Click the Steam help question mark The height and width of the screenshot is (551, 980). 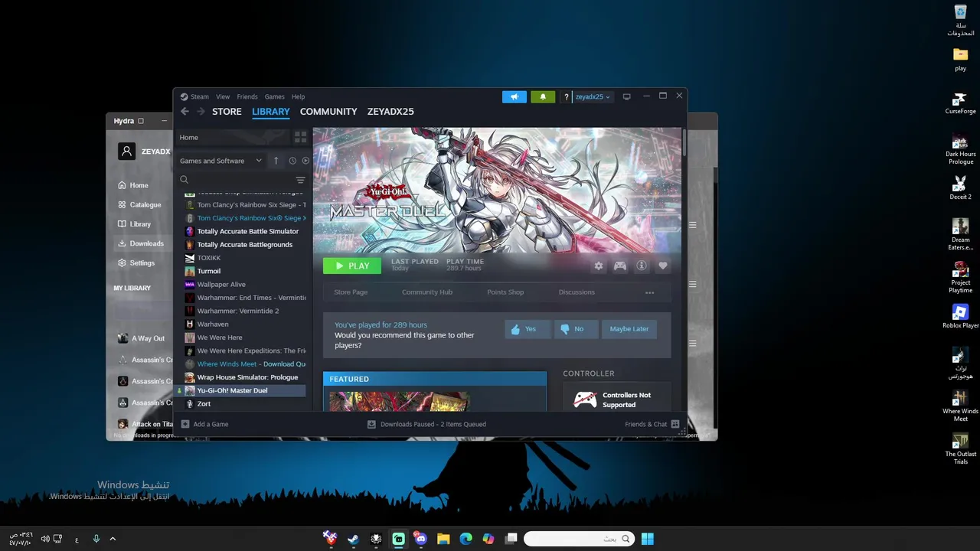pyautogui.click(x=567, y=97)
